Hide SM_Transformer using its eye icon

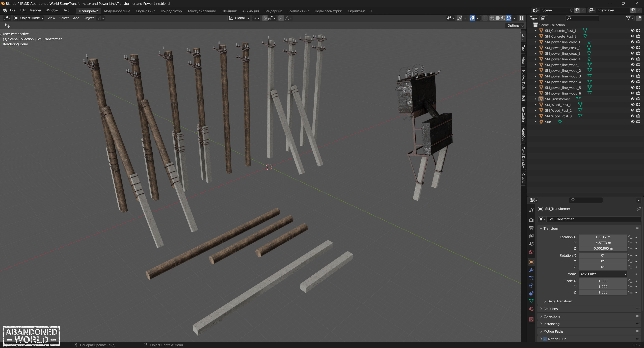click(632, 99)
